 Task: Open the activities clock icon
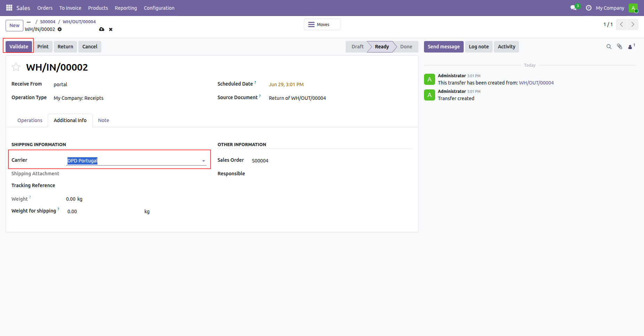[589, 8]
